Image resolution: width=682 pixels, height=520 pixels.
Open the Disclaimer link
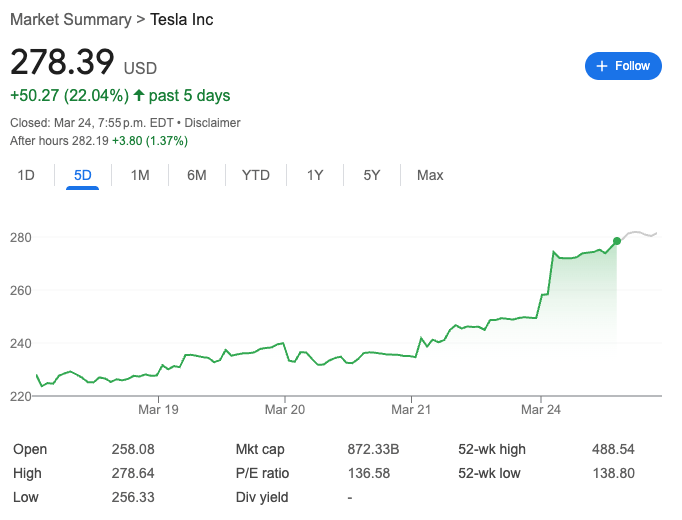tap(212, 123)
